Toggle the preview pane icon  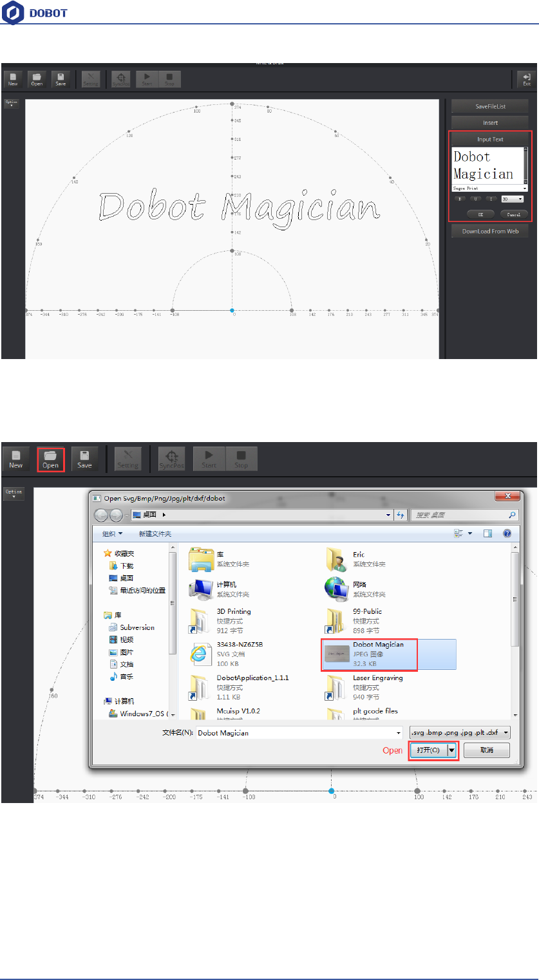[x=487, y=533]
